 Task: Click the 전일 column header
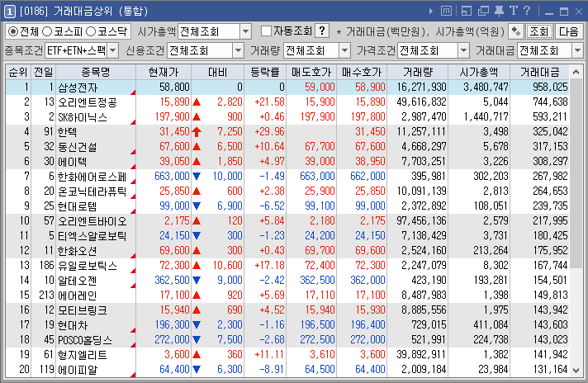tap(44, 72)
